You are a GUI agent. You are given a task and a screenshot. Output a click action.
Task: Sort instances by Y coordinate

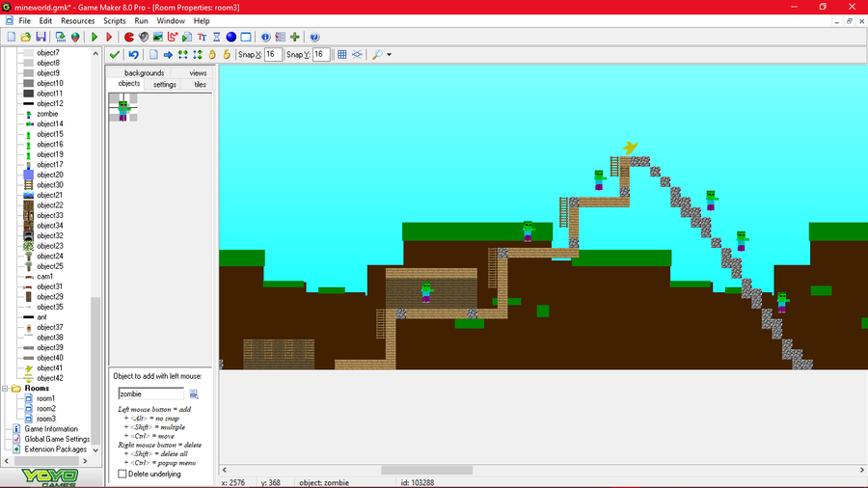click(x=197, y=55)
